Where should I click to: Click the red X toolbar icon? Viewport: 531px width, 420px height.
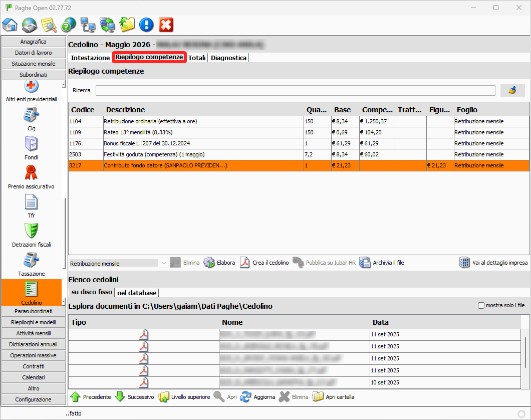coord(166,25)
